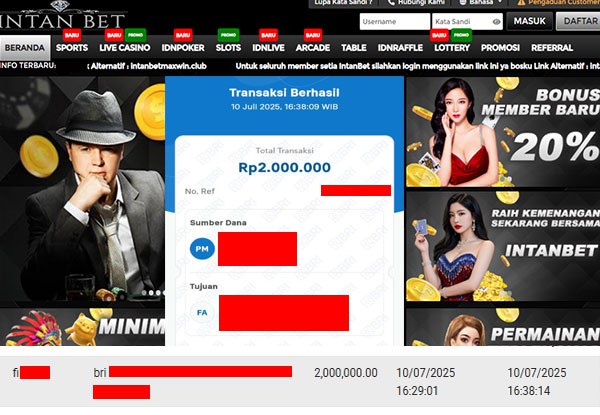The height and width of the screenshot is (415, 600).
Task: Open the Bahasa language dropdown
Action: [x=481, y=2]
